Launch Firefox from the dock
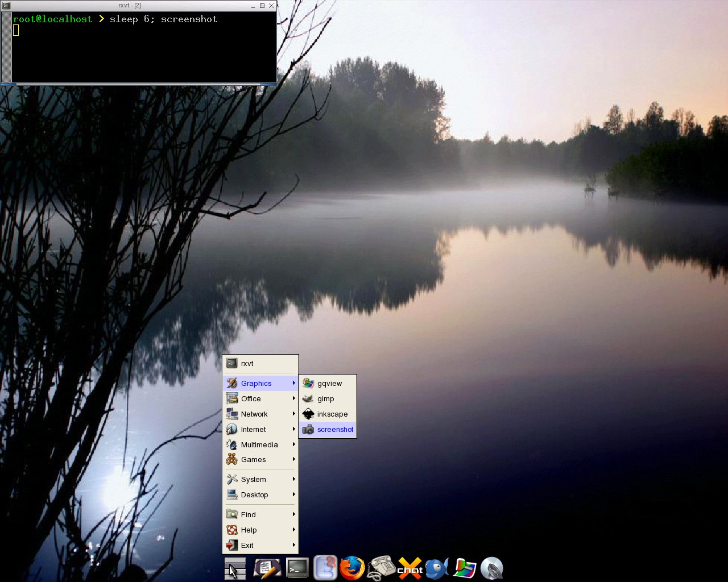Screen dimensions: 728x582 point(352,568)
